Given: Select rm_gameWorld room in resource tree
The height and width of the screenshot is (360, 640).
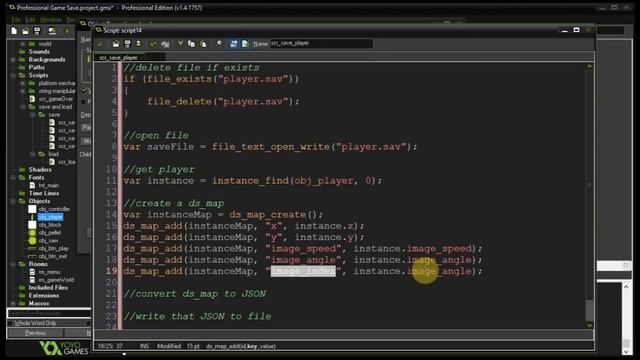Looking at the screenshot, I should pos(56,280).
